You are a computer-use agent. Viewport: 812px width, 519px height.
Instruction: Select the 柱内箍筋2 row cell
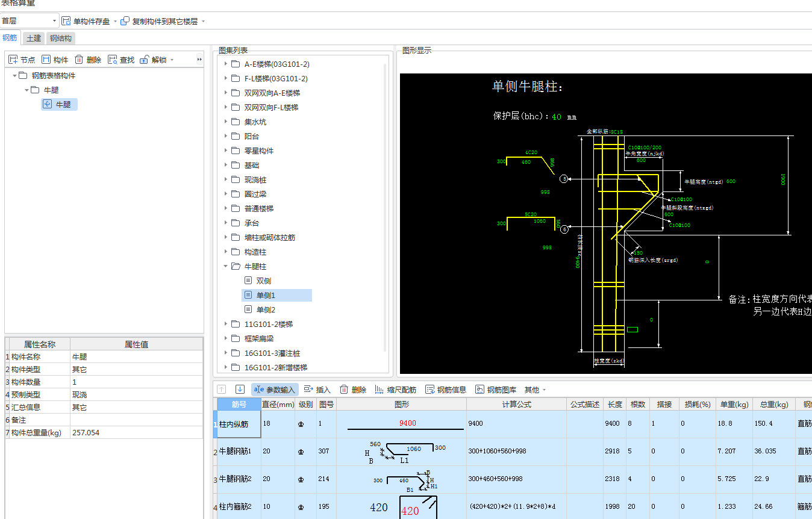click(x=239, y=507)
